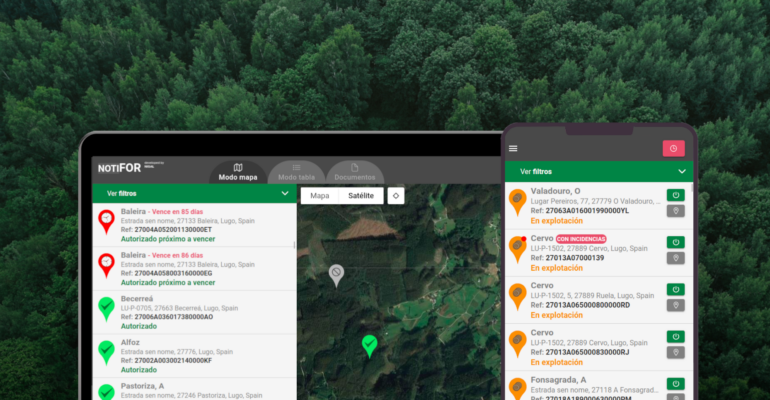
Task: Click the Becerreá entry title
Action: tap(137, 298)
